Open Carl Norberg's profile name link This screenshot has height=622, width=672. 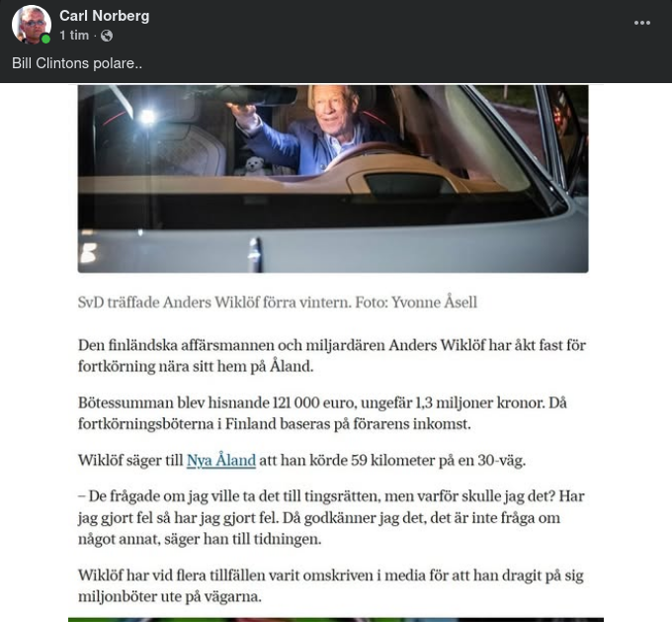coord(104,16)
